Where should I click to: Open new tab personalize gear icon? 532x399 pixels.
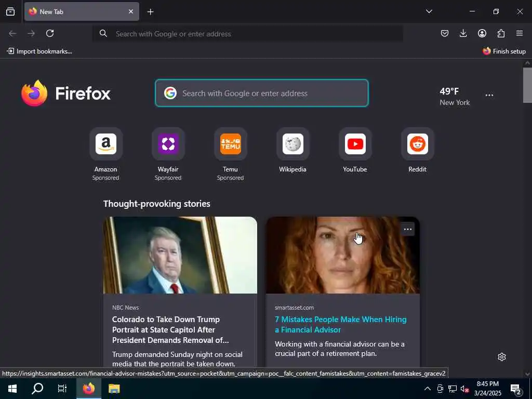coord(502,357)
